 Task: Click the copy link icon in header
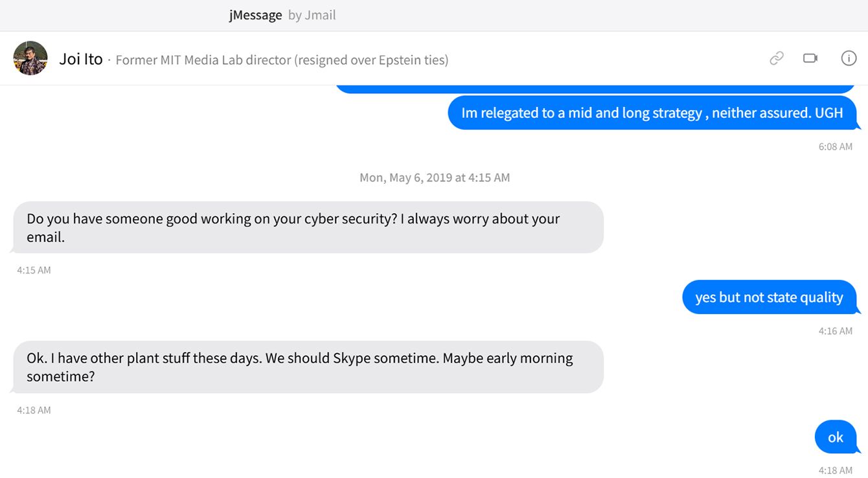776,58
